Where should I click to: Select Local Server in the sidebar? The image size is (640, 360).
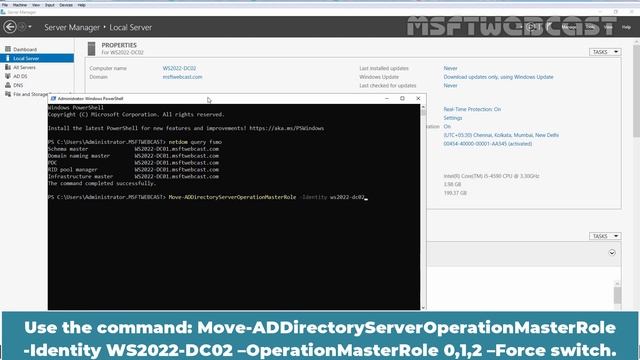37,58
